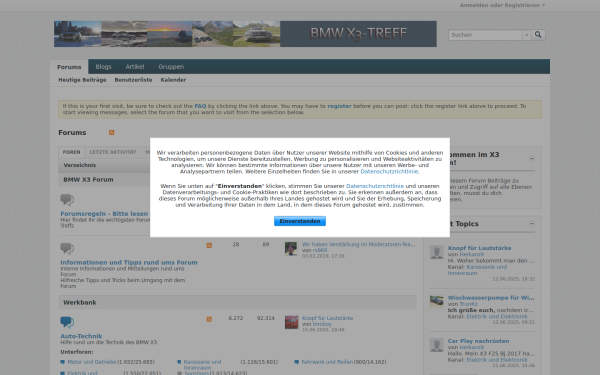Click the BMW X3-TREFF header banner

tap(245, 34)
